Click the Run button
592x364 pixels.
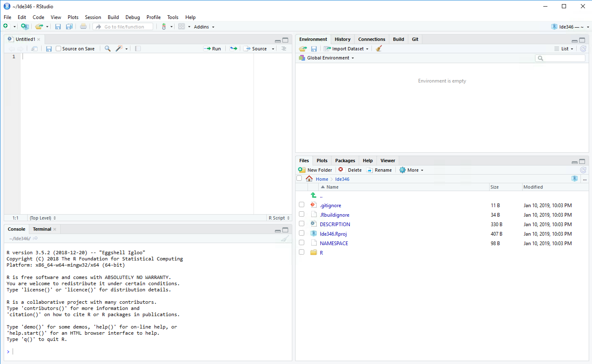click(212, 49)
